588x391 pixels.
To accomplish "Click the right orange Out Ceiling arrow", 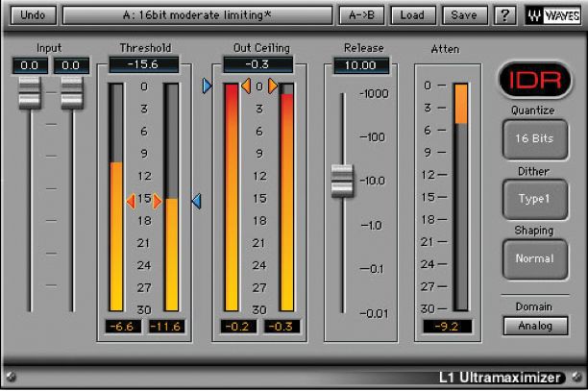I will (x=273, y=86).
